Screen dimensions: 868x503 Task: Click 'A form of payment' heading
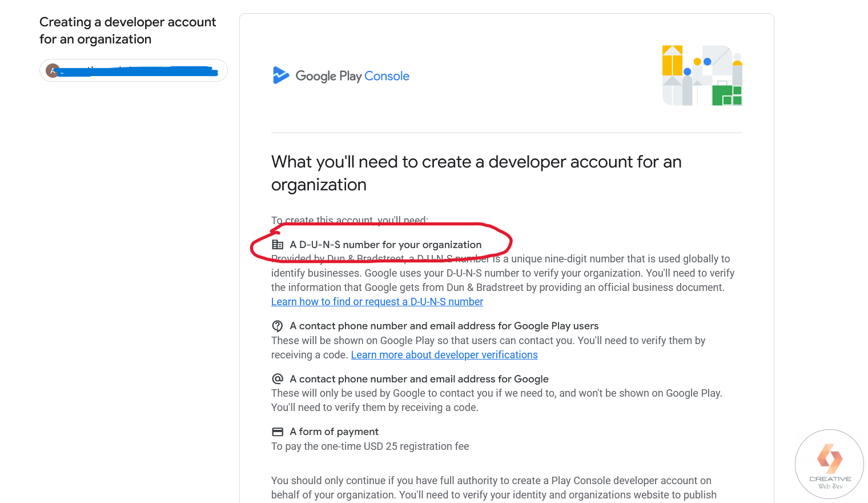334,432
